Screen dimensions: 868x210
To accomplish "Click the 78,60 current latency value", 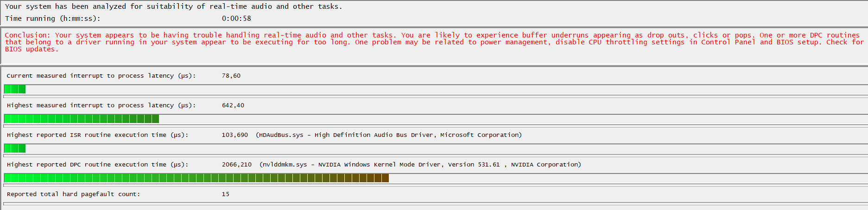I will pyautogui.click(x=231, y=76).
